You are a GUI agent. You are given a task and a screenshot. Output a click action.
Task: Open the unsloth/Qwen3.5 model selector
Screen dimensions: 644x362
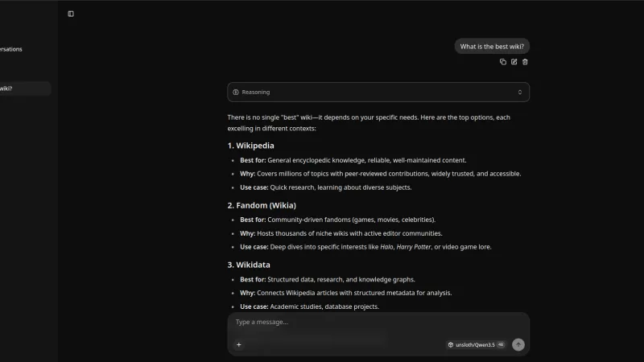tap(476, 345)
